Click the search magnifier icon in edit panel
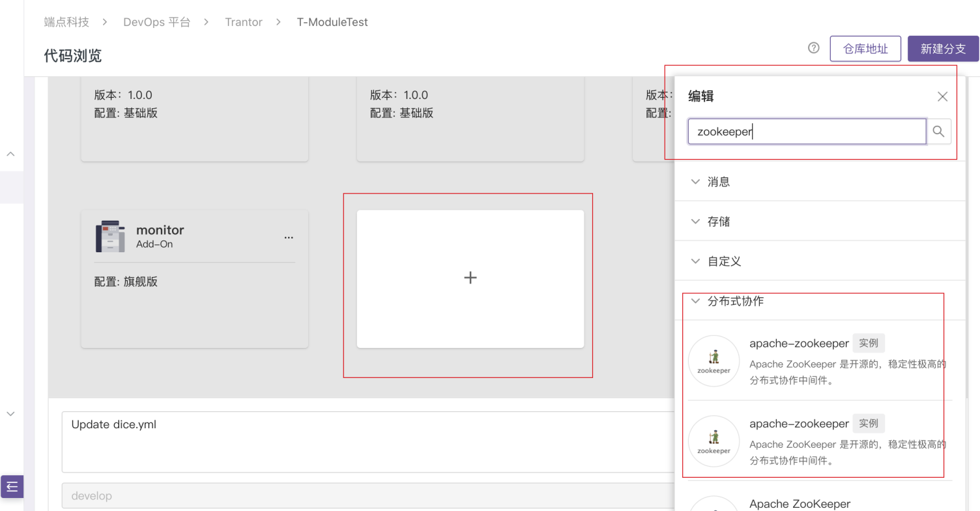The image size is (980, 511). 938,132
